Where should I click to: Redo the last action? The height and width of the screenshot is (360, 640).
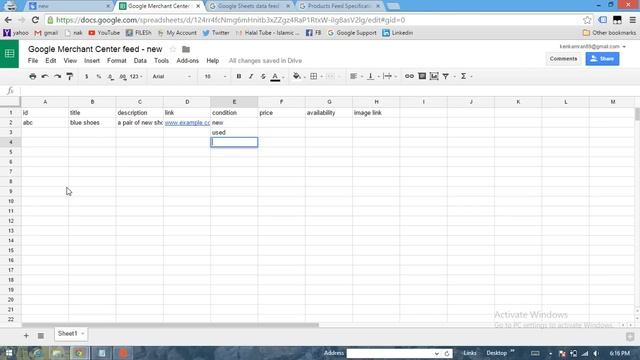57,76
